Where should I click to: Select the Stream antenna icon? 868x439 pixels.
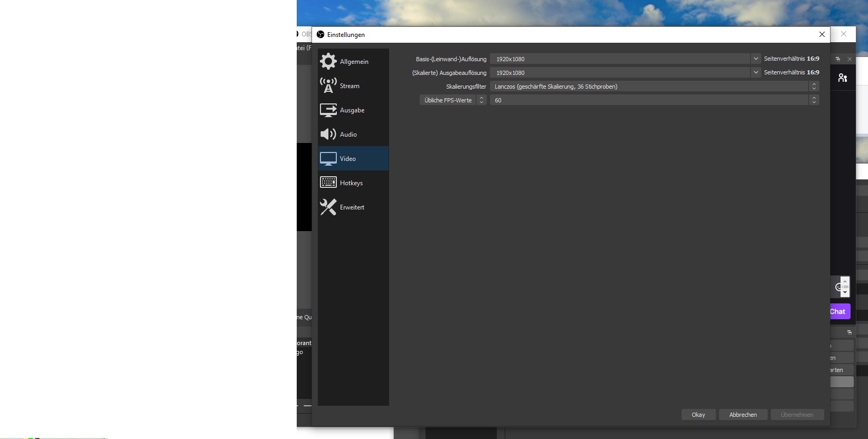coord(328,85)
